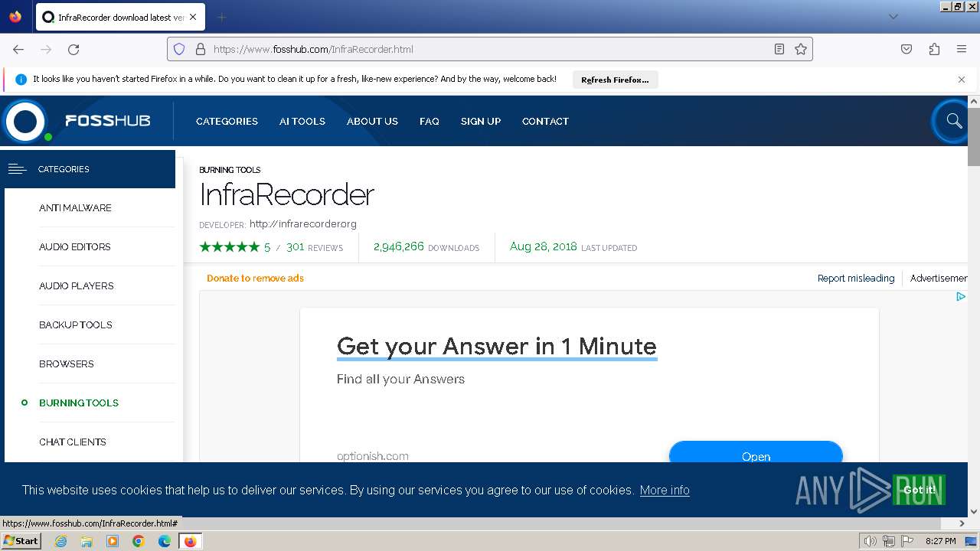Click the Firefox back arrow

(x=18, y=49)
